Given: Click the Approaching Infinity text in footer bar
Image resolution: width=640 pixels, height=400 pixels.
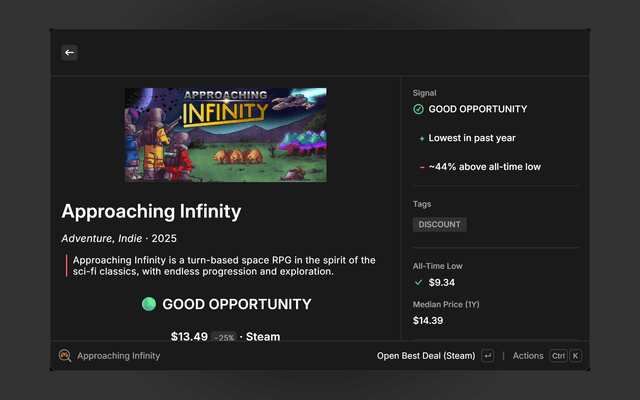Looking at the screenshot, I should (x=119, y=356).
